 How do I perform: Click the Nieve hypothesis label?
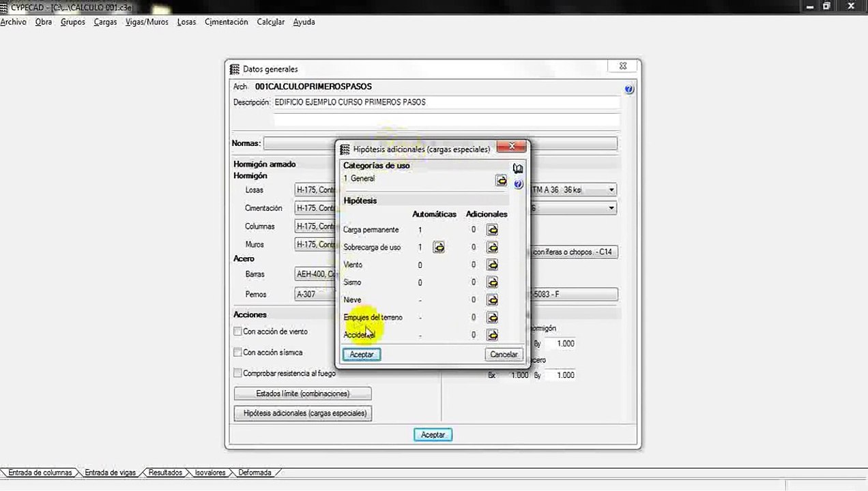[x=352, y=300]
